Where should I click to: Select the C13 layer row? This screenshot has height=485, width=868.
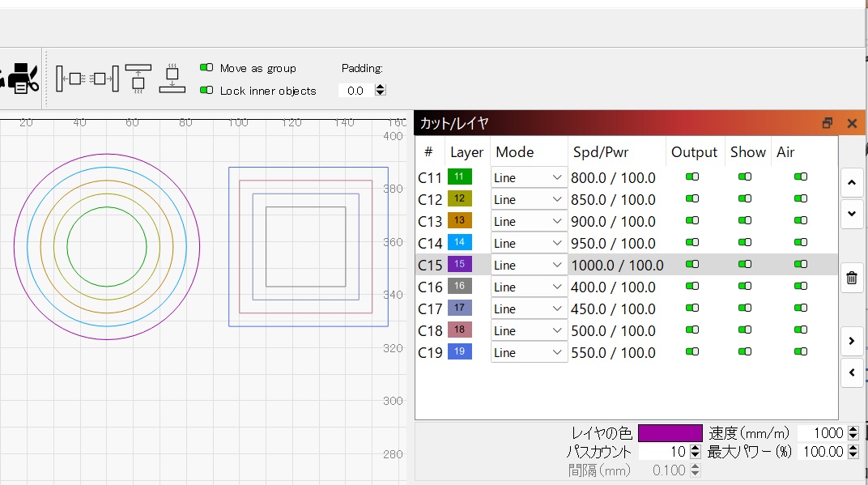tap(430, 221)
